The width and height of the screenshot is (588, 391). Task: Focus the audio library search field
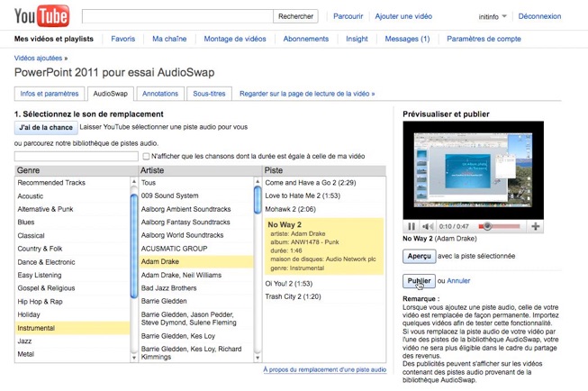point(77,156)
